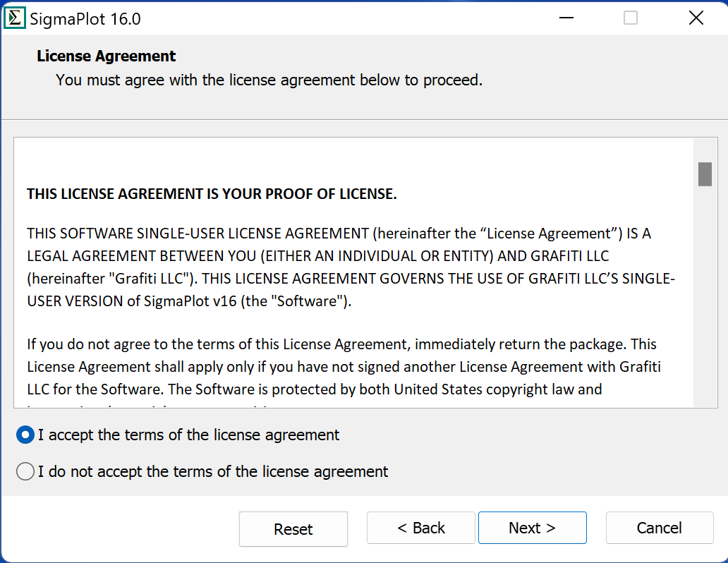Proceed with the 'Next >' button

coord(532,528)
